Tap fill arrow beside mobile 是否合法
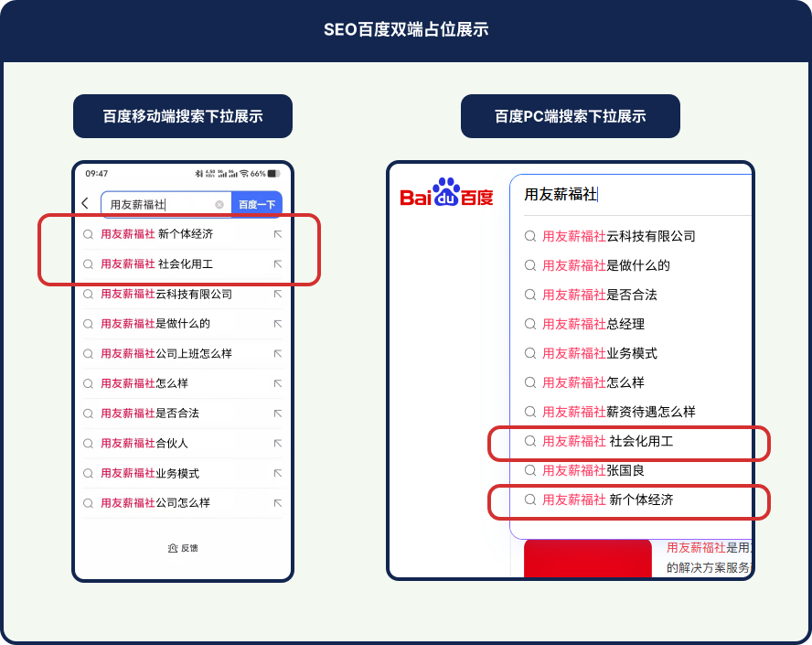 click(278, 414)
